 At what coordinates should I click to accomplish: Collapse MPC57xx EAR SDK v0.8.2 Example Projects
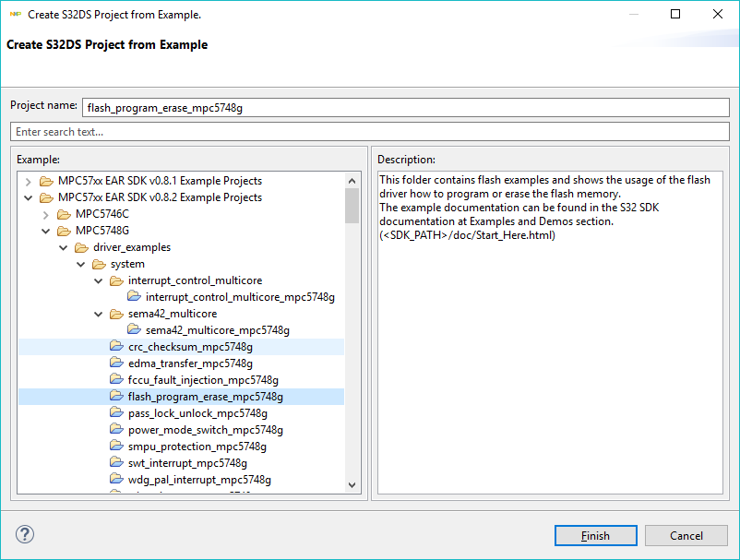[x=29, y=197]
